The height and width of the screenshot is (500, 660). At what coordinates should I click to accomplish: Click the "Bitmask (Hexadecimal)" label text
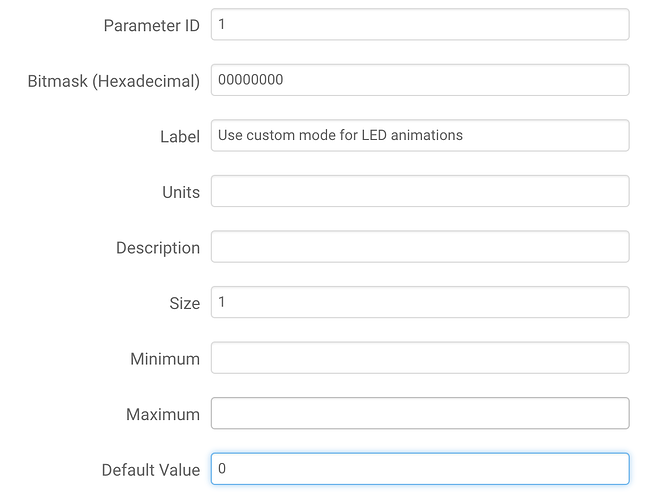(x=113, y=81)
